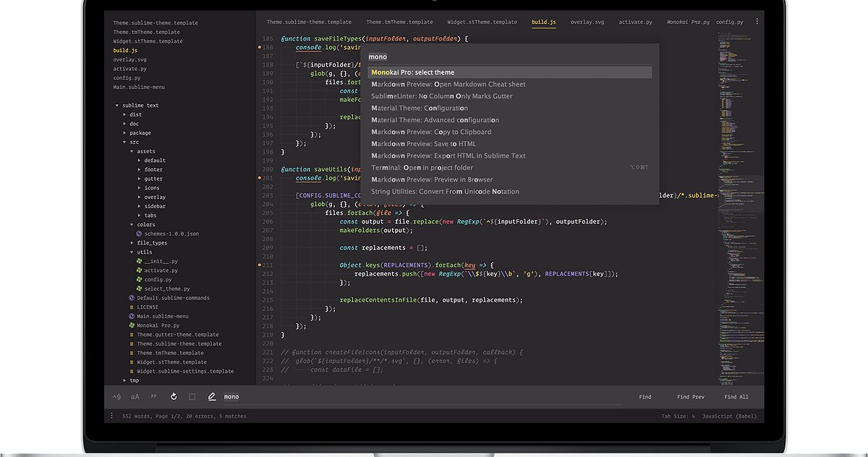The image size is (868, 457).
Task: Toggle whole-word matching icon in find bar
Action: 153,396
